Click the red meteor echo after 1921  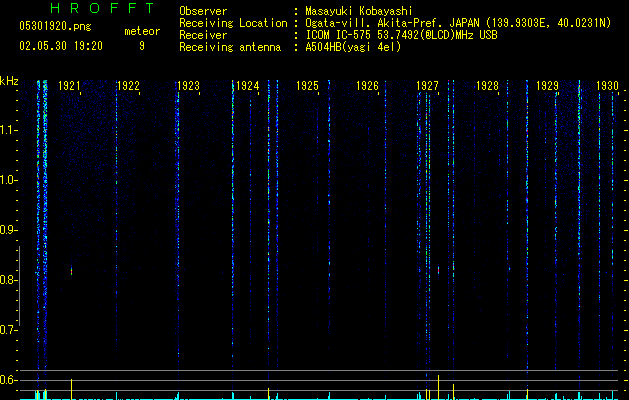point(72,272)
